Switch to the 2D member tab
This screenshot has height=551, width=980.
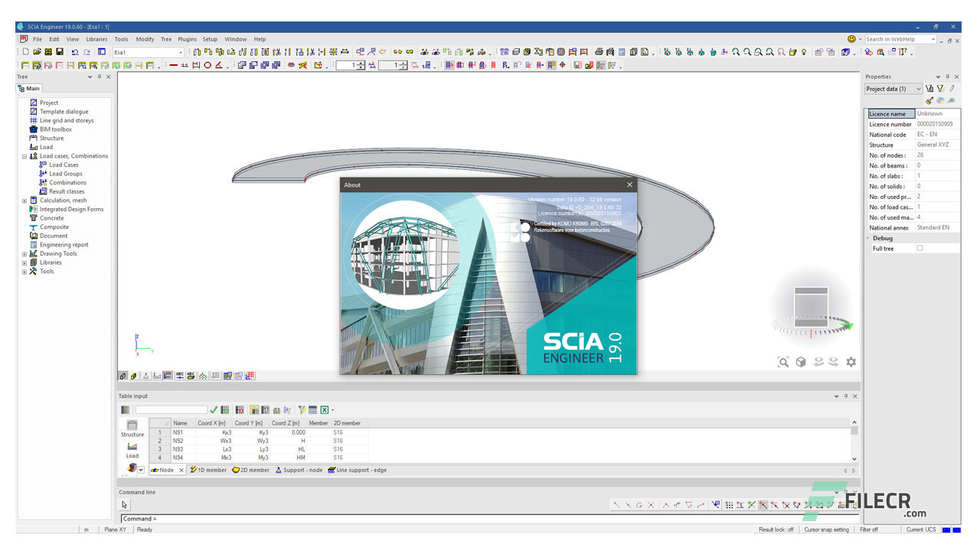250,470
